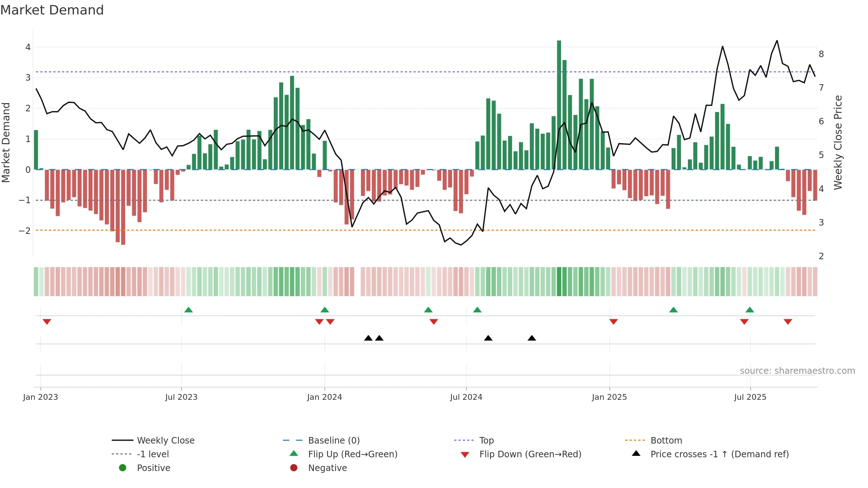Click the 0 tick on the Market Demand axis
The height and width of the screenshot is (488, 868).
28,170
